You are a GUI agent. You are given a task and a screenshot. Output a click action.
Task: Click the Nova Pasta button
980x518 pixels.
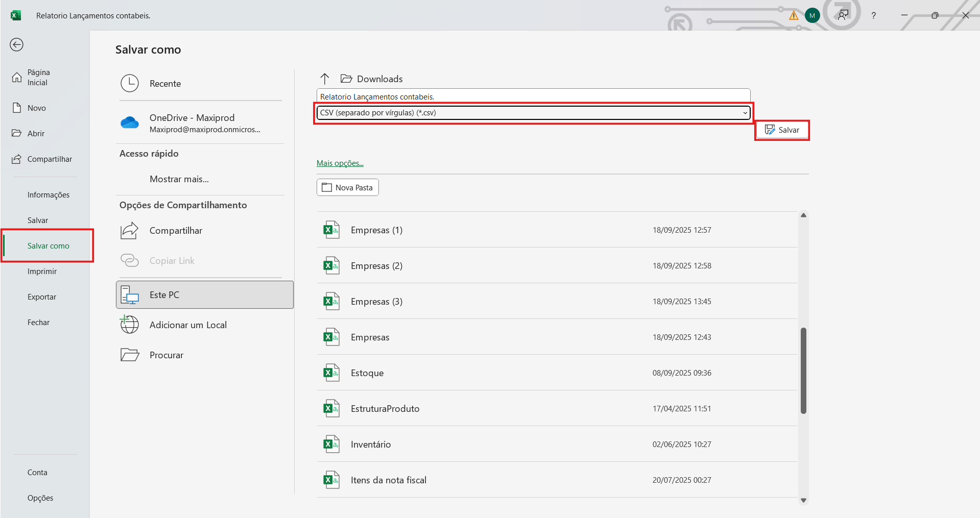tap(347, 187)
